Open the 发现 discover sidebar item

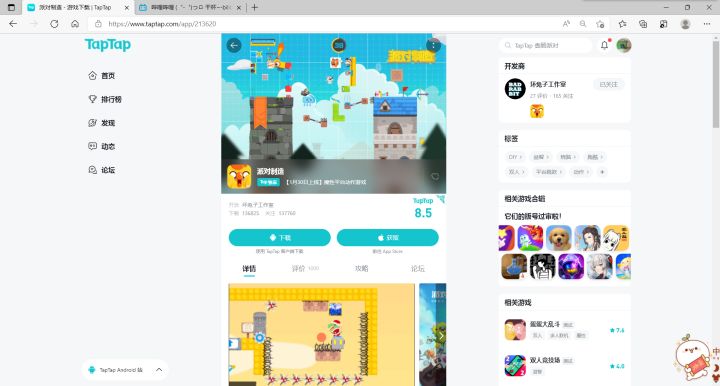tap(102, 123)
